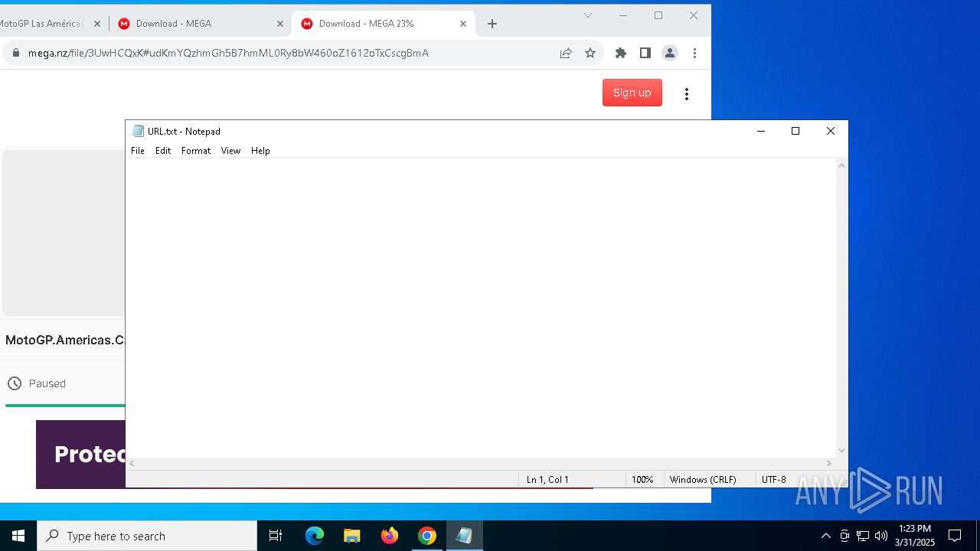Open a new Chrome tab
The height and width of the screenshot is (551, 980).
coord(492,24)
